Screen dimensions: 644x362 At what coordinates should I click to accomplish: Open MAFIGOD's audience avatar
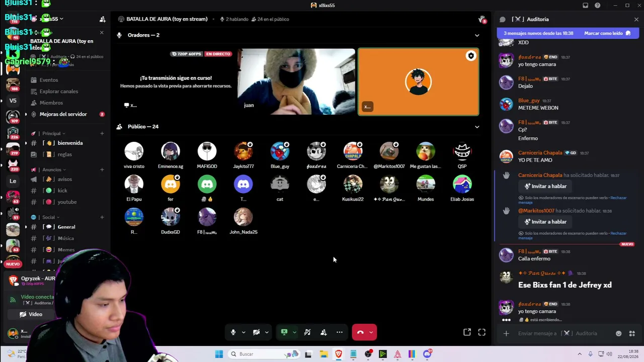point(207,151)
